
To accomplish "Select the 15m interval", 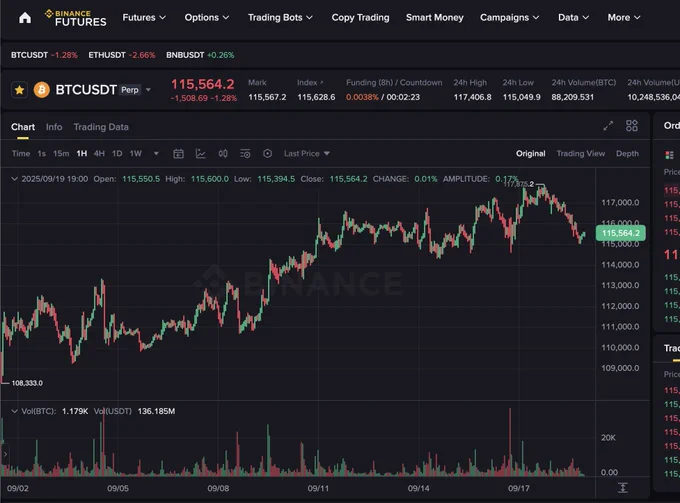I will click(x=61, y=154).
